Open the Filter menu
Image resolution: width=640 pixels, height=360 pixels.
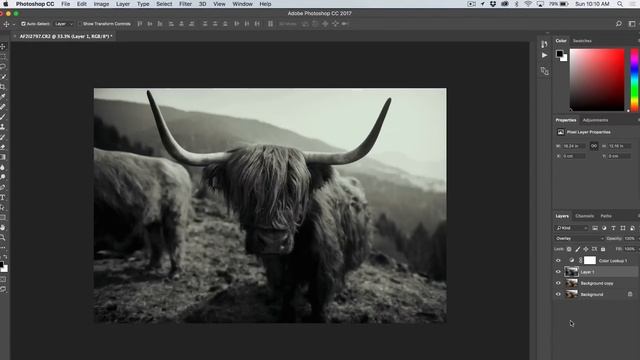pos(185,4)
